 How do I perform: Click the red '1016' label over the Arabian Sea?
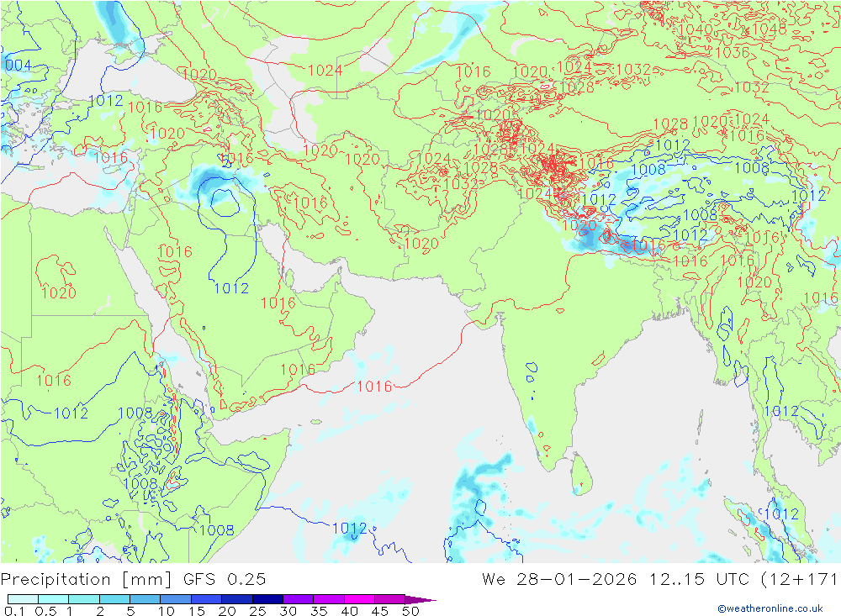coord(374,386)
